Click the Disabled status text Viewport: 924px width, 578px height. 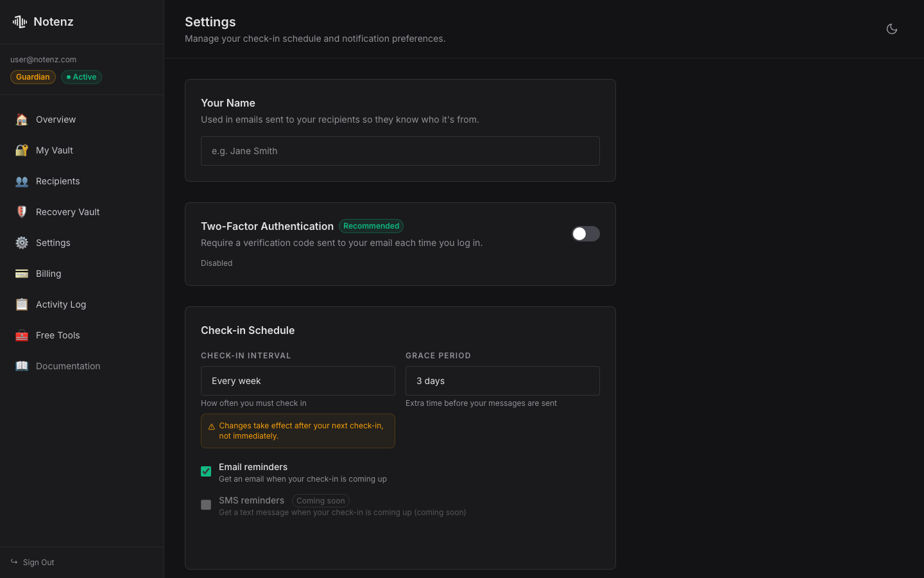[217, 263]
